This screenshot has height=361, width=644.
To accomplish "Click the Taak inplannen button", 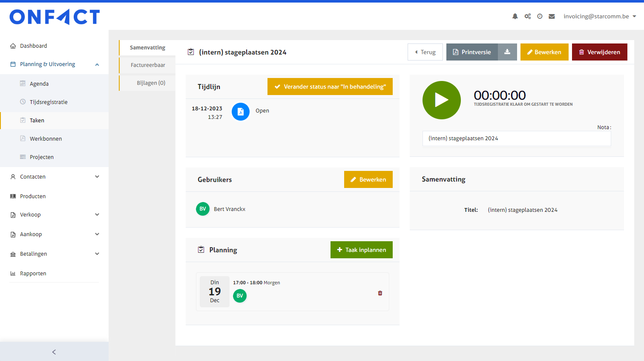I will [361, 250].
